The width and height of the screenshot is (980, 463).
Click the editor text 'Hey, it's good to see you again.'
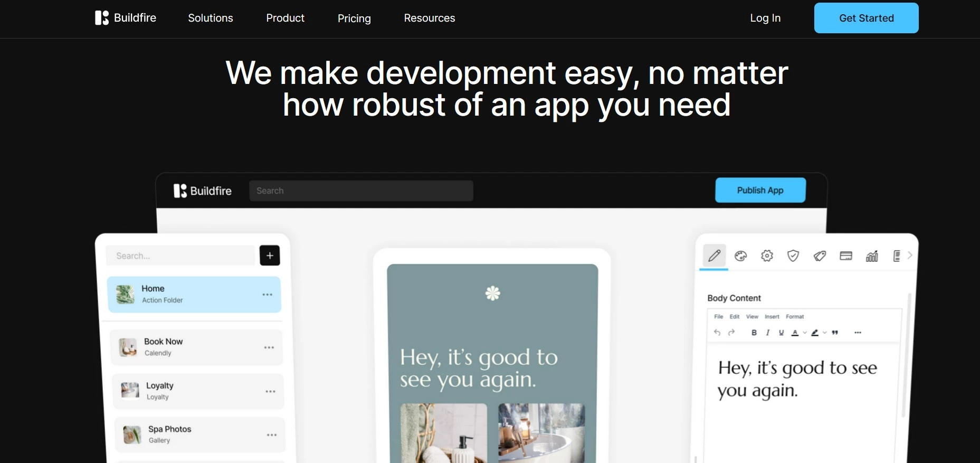pos(797,379)
